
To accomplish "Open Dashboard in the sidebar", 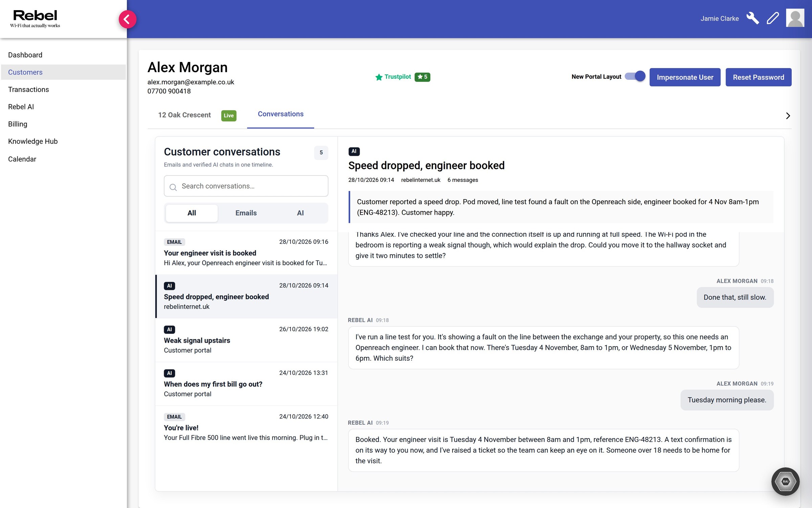I will [x=63, y=55].
